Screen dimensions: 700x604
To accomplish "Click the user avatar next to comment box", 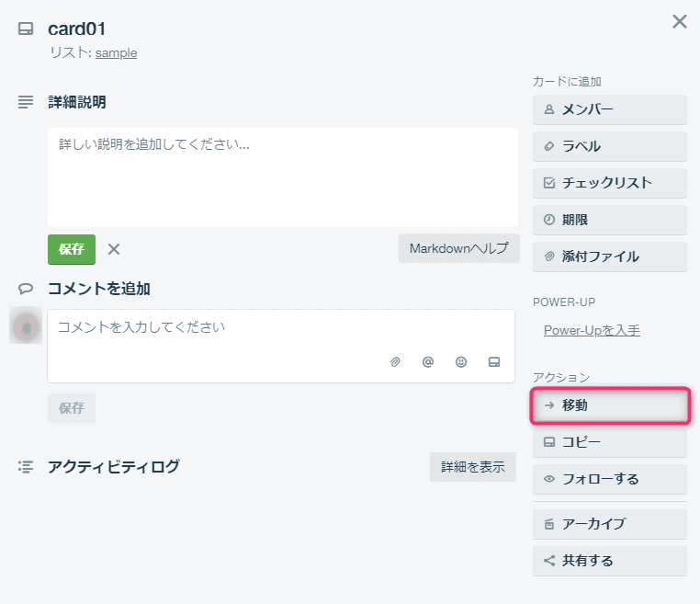I will [x=26, y=326].
